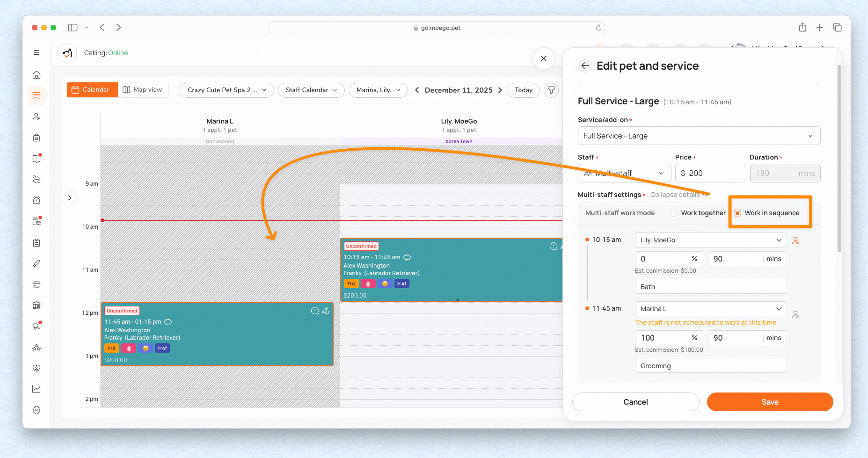Expand the left panel with the arrow near 9 am
868x458 pixels.
(69, 198)
